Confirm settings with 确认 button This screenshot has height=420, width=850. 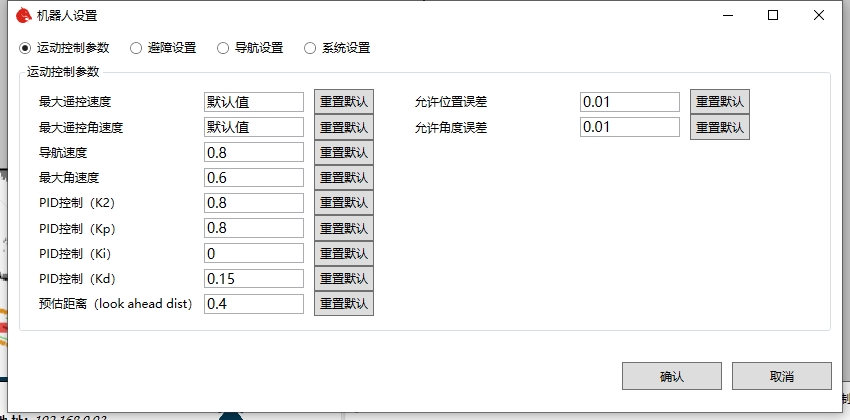click(x=671, y=376)
